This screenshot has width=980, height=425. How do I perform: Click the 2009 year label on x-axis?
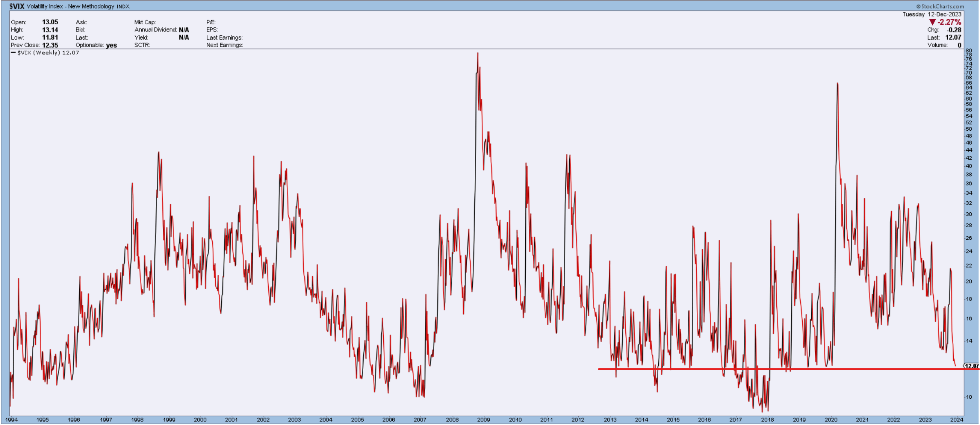[483, 420]
